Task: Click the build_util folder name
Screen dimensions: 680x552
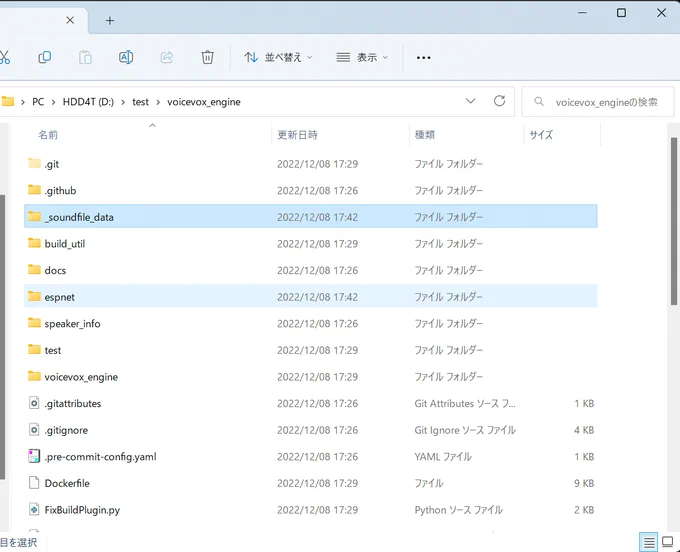Action: 65,244
